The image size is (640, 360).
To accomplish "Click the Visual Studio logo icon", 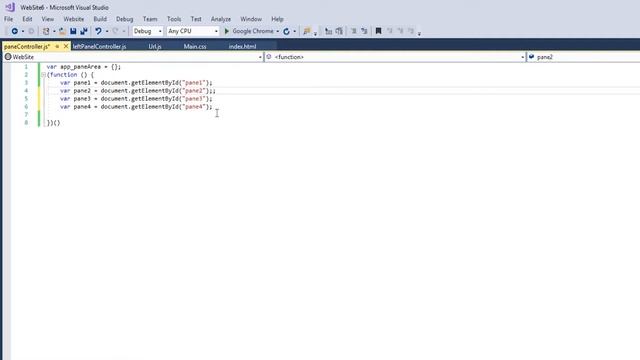I will click(x=10, y=7).
